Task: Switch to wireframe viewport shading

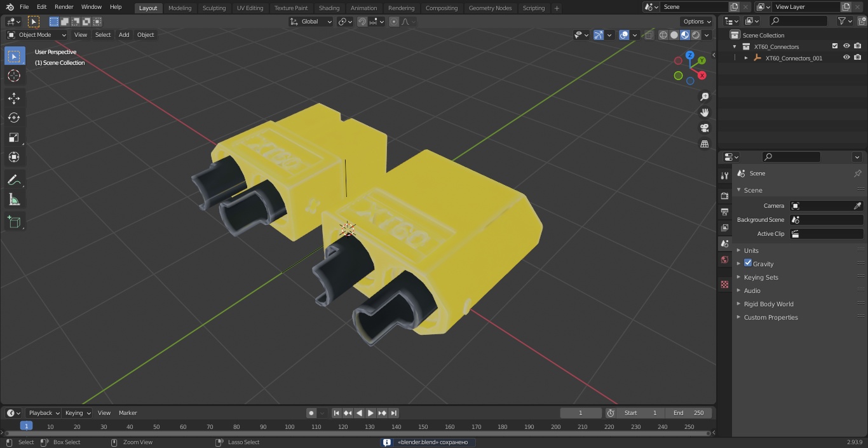Action: pos(663,35)
